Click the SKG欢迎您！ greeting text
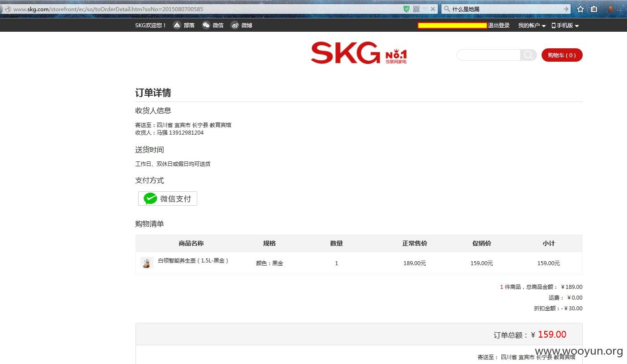 151,25
